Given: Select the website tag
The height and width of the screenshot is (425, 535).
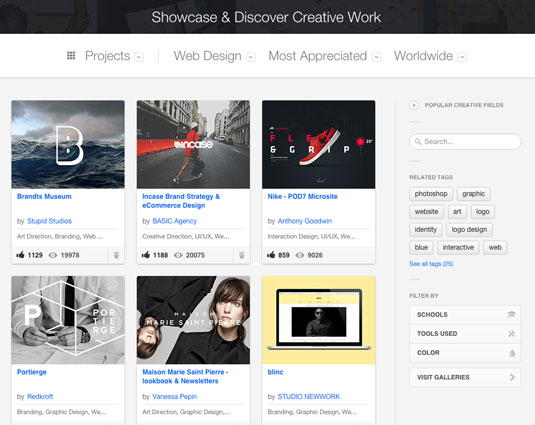Looking at the screenshot, I should (x=426, y=211).
